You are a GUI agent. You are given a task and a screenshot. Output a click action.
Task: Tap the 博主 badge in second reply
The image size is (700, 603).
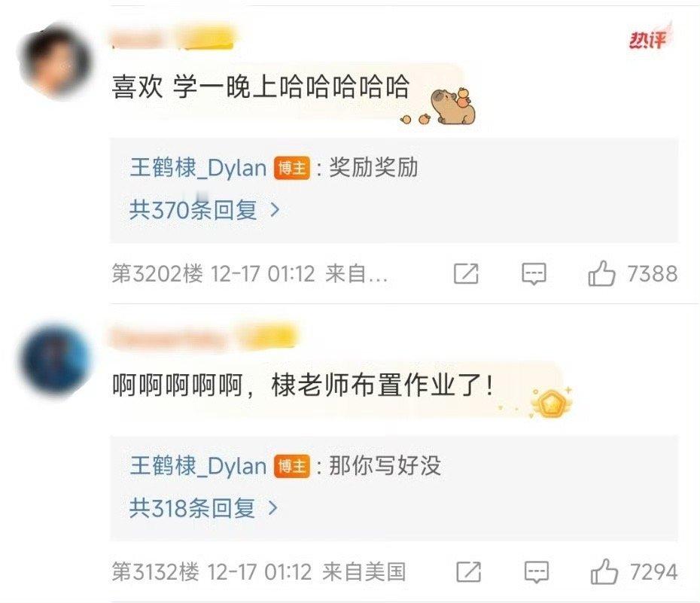pos(292,467)
